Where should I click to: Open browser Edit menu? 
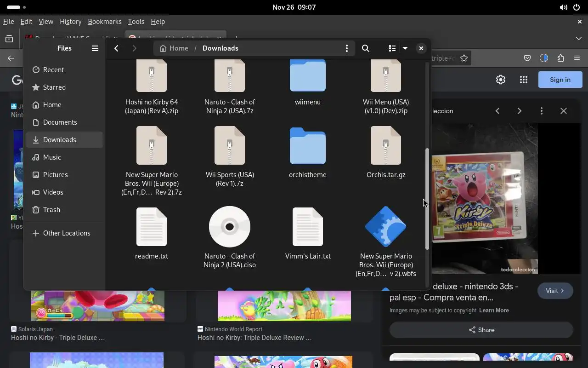pyautogui.click(x=26, y=22)
